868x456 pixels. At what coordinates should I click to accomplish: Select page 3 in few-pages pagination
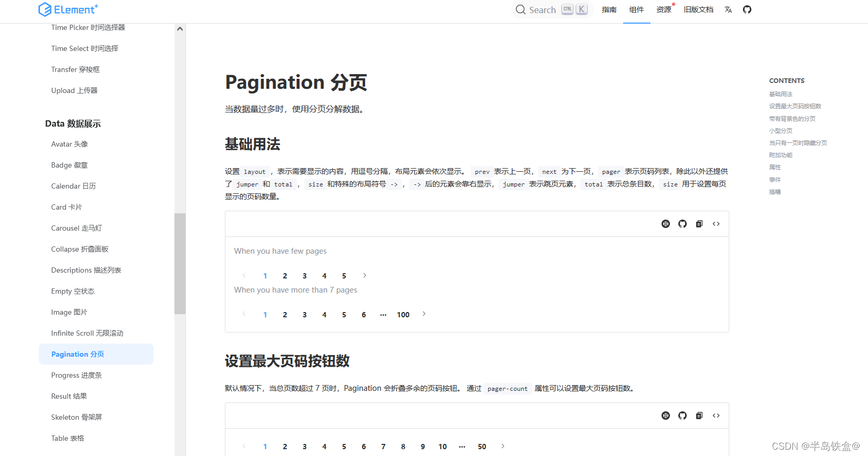(x=305, y=276)
